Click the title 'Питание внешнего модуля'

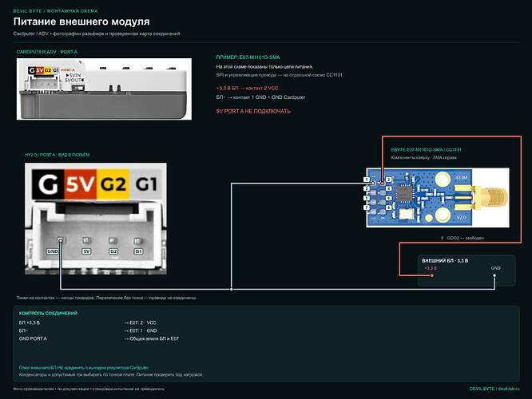(x=81, y=22)
